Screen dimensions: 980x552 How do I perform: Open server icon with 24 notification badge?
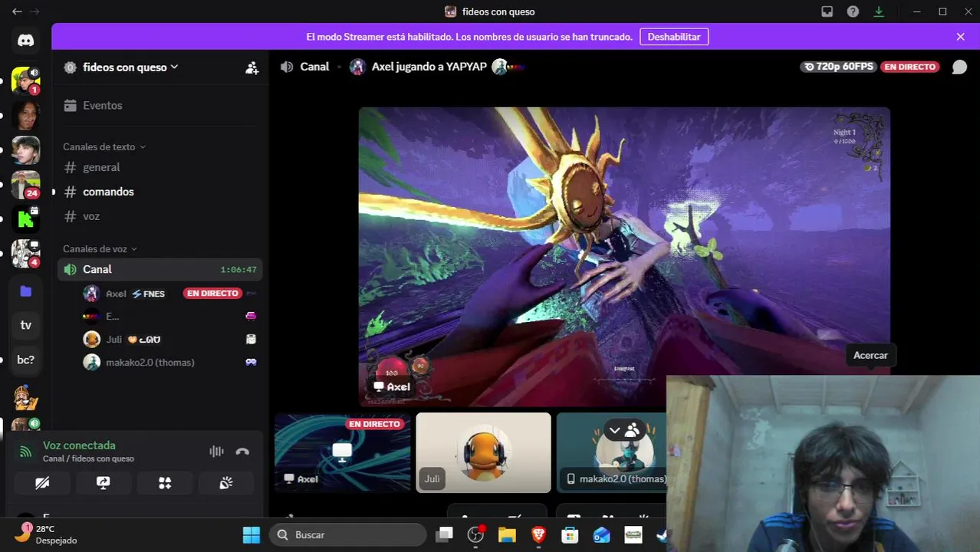click(x=25, y=185)
